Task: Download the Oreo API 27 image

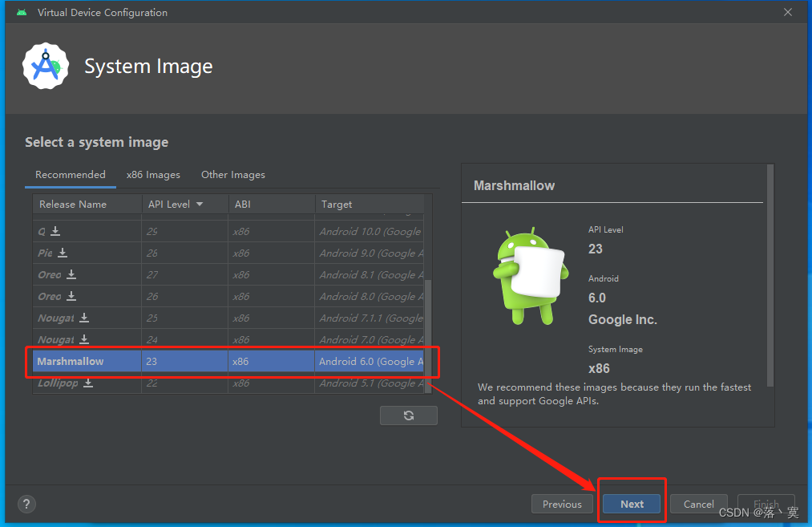Action: [x=71, y=274]
